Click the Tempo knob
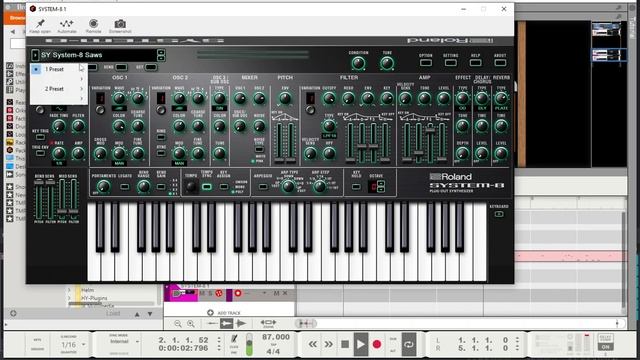 tap(191, 187)
